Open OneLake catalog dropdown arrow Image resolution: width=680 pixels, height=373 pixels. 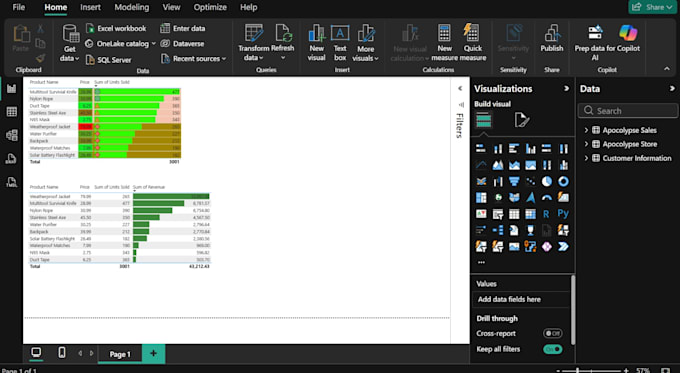pos(154,44)
